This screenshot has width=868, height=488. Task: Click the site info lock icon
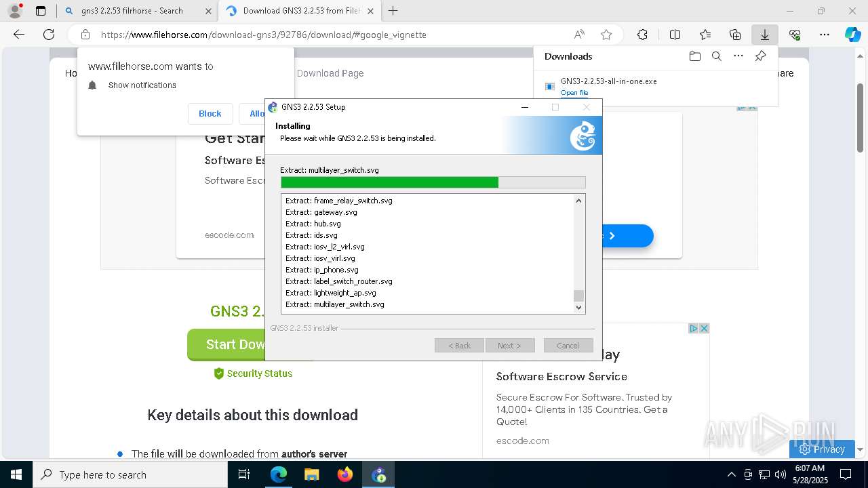pos(85,35)
